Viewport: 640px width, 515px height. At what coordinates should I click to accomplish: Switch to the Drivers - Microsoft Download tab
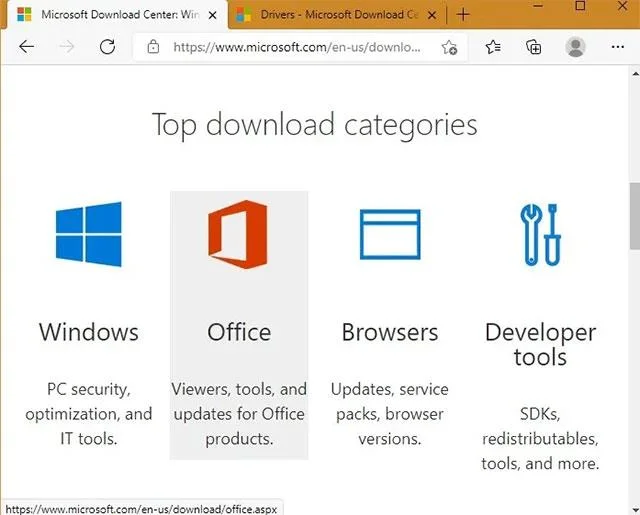(x=337, y=15)
